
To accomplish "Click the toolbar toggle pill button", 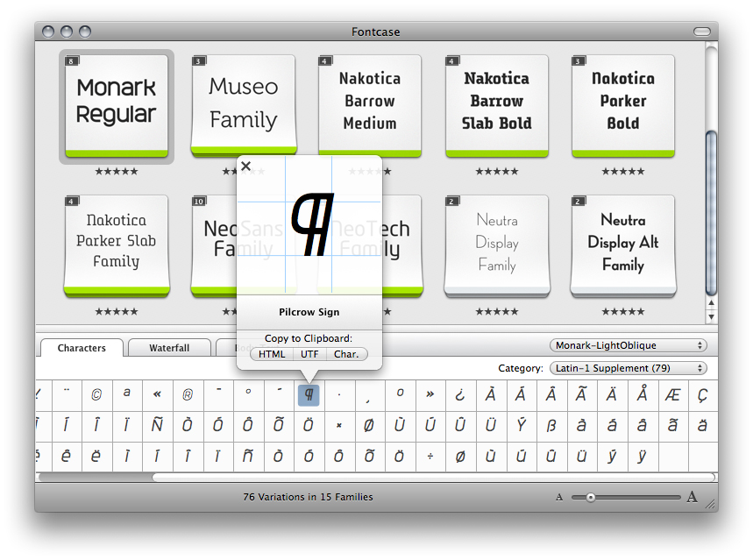I will [701, 32].
